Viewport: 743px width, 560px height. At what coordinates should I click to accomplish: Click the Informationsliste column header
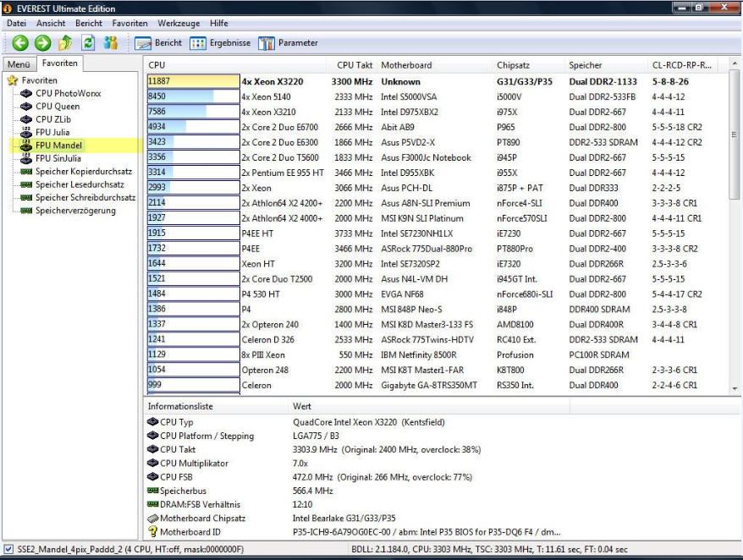pyautogui.click(x=216, y=407)
